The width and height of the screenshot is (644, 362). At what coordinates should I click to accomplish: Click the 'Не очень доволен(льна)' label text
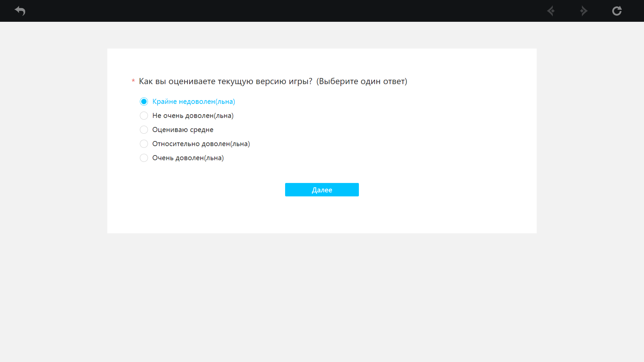coord(193,116)
